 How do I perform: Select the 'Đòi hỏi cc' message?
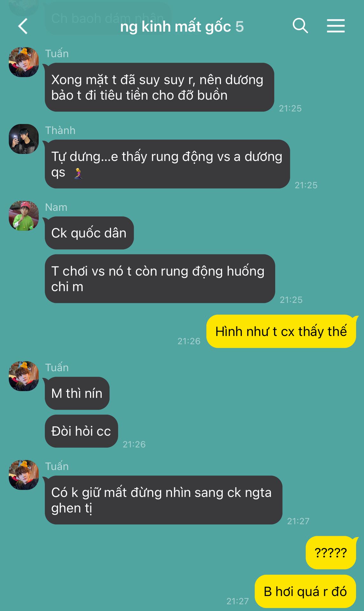pyautogui.click(x=81, y=431)
